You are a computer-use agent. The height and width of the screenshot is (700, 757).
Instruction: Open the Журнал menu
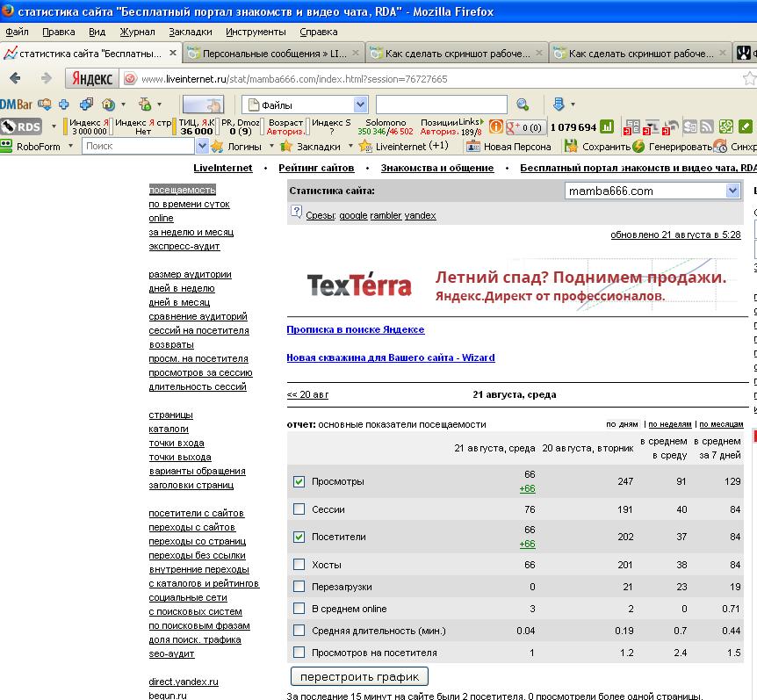point(138,32)
